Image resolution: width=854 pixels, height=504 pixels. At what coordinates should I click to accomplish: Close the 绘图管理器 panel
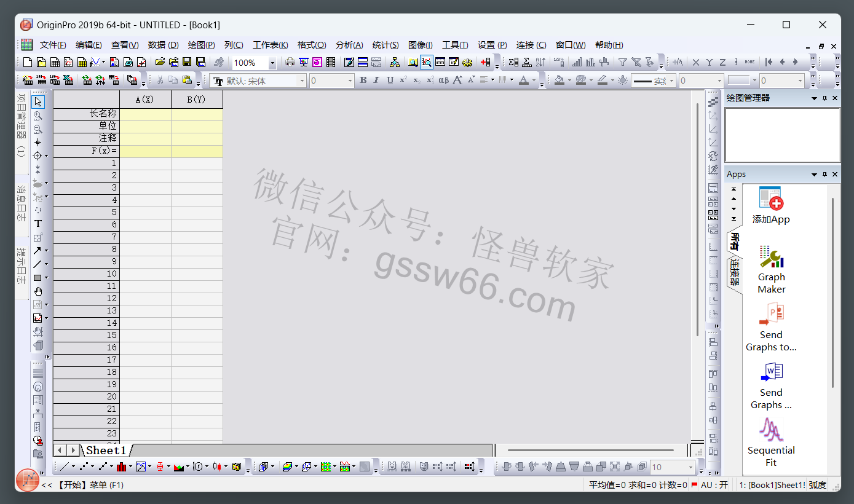835,98
